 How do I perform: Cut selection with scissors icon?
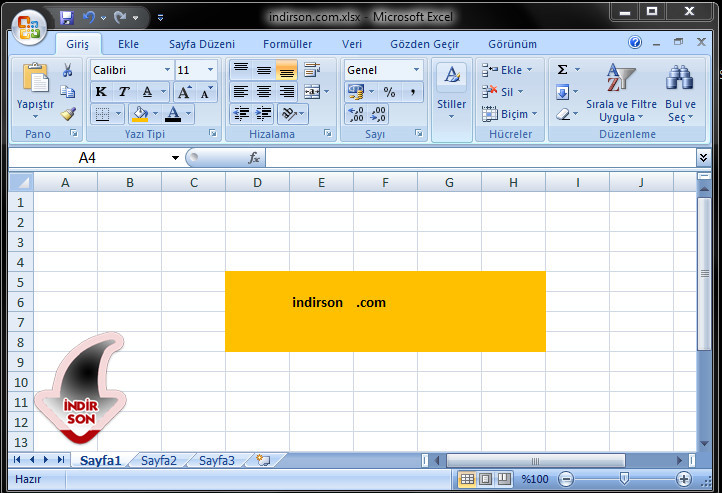pos(68,70)
